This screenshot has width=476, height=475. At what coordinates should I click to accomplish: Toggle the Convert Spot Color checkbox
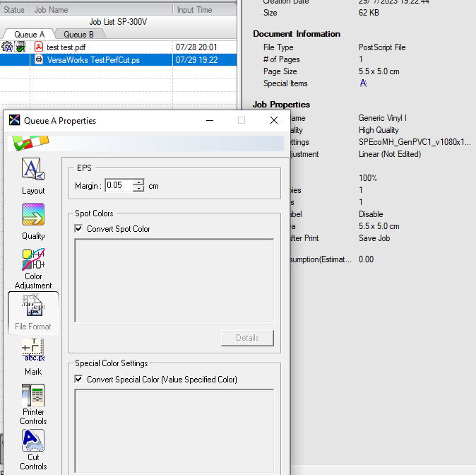[x=78, y=228]
